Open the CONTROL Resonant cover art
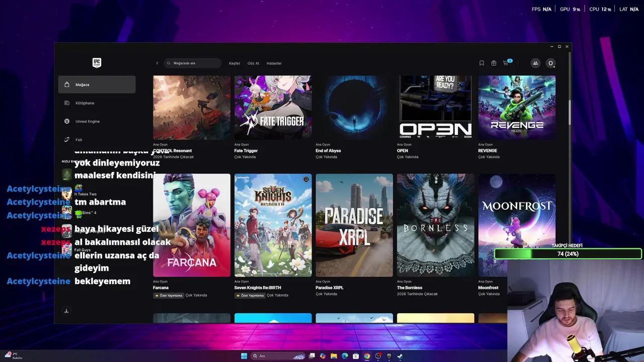This screenshot has width=644, height=362. 192,108
